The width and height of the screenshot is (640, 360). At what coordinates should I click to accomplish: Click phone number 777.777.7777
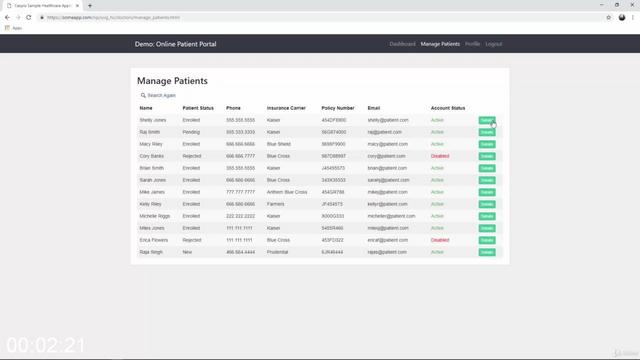point(240,192)
